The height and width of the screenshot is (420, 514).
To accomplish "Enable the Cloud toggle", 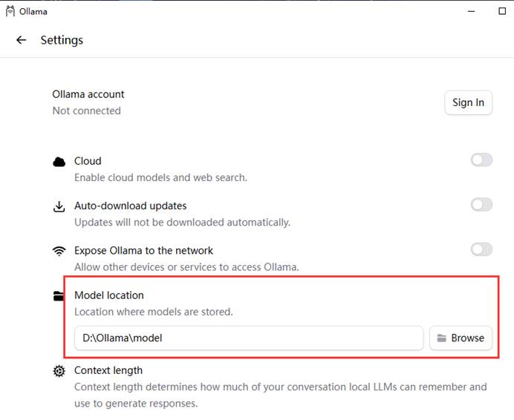I will pyautogui.click(x=481, y=160).
